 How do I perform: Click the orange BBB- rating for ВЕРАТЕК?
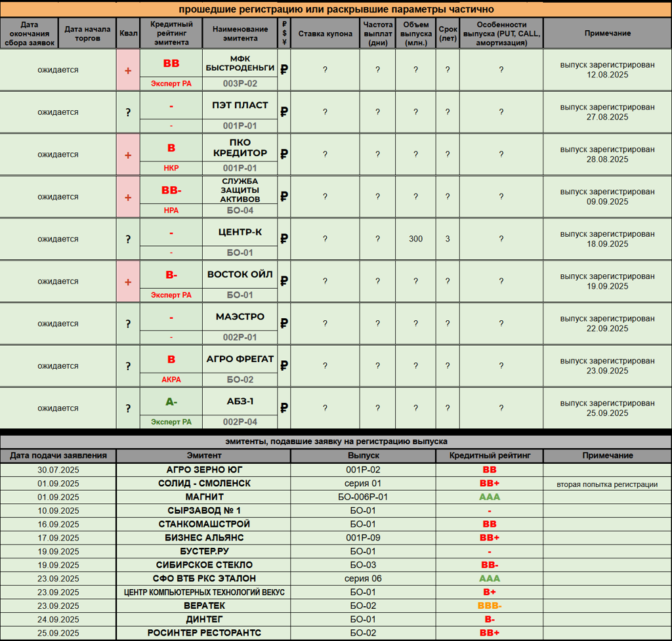(x=489, y=606)
